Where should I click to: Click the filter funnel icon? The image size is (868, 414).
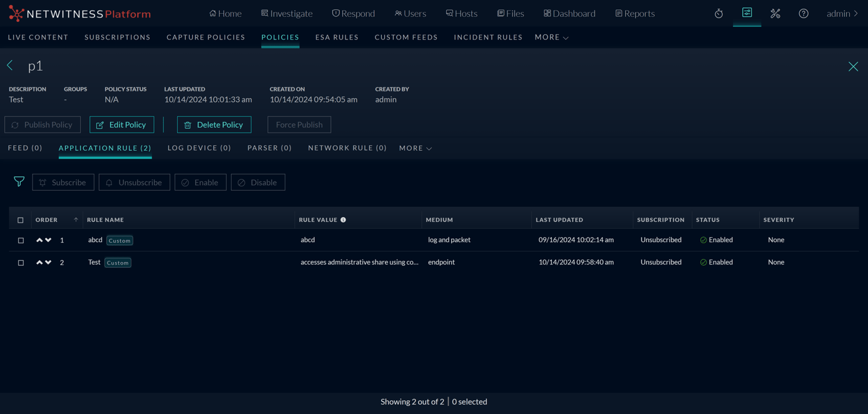[x=19, y=181]
